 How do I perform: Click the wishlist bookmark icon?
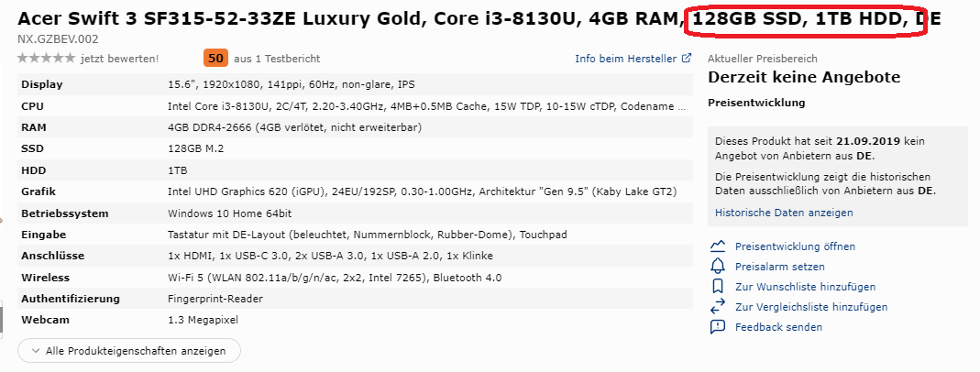pos(718,287)
